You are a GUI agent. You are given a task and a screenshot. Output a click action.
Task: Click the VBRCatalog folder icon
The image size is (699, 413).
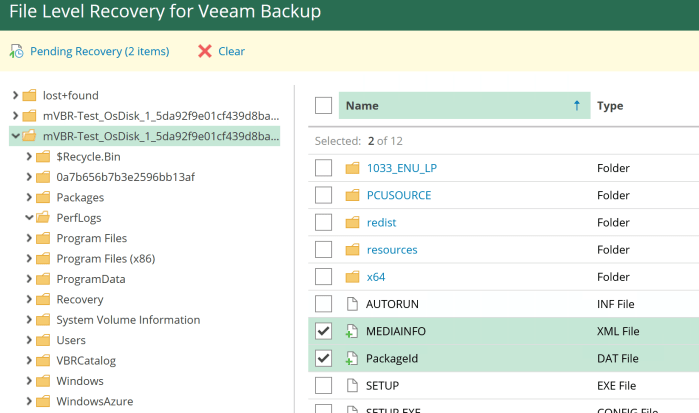point(43,360)
